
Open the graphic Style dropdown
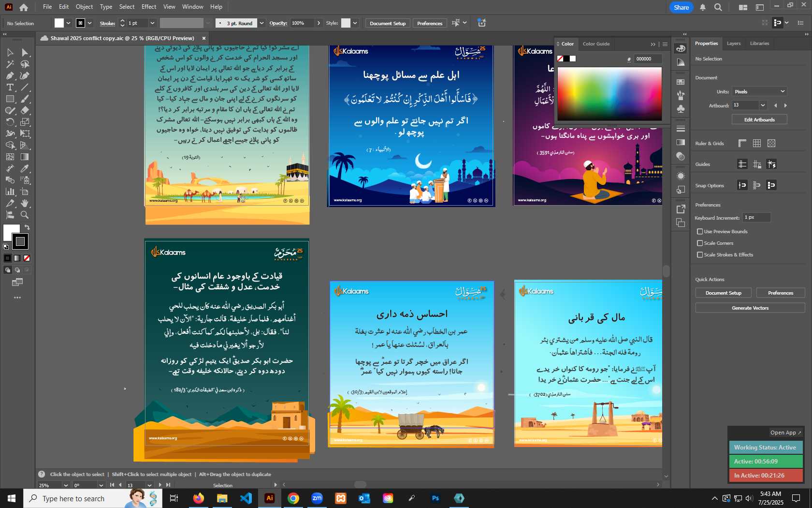point(355,23)
